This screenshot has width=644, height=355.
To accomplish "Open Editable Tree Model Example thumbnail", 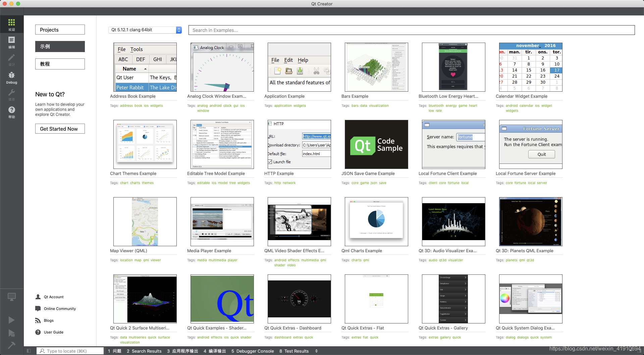I will (222, 144).
